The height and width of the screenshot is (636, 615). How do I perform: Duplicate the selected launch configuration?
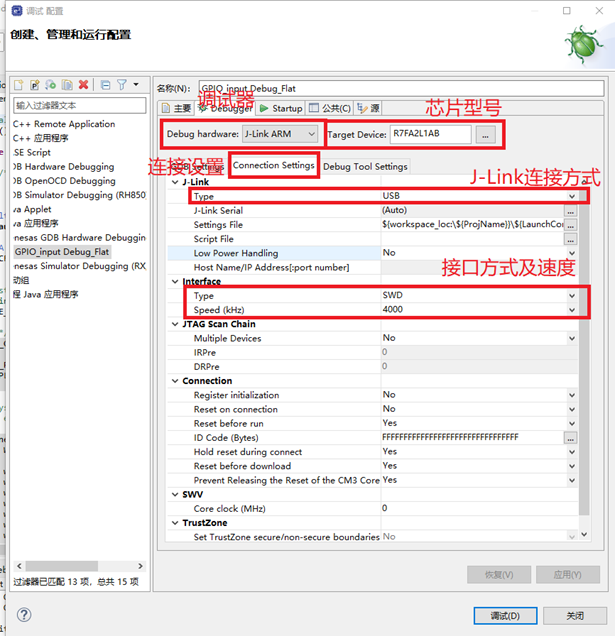coord(67,85)
